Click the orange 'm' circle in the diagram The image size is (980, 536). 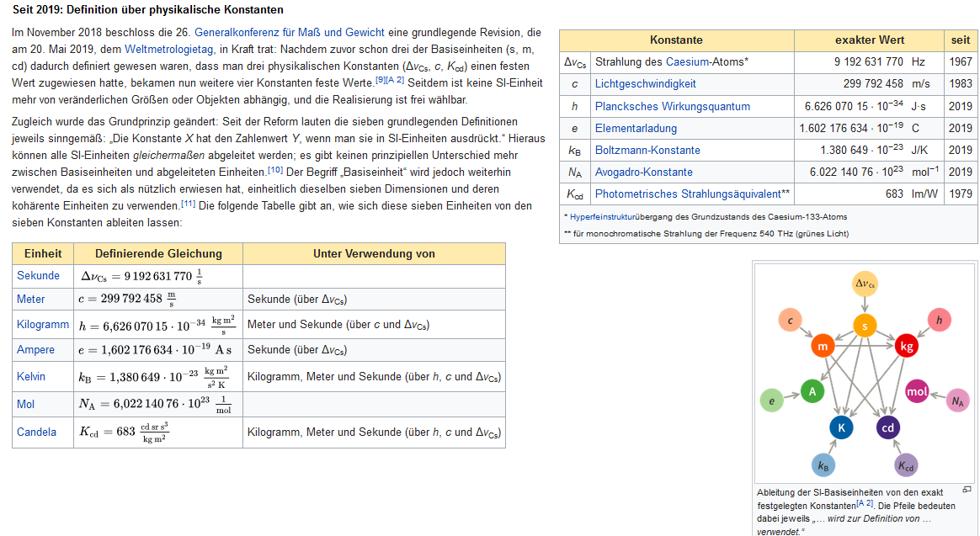point(823,346)
